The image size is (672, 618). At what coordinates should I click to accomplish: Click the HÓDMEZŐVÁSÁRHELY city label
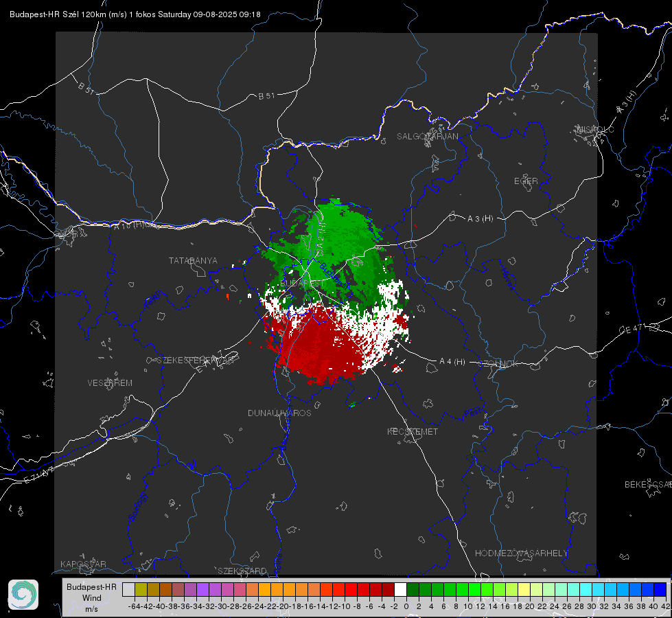point(521,553)
